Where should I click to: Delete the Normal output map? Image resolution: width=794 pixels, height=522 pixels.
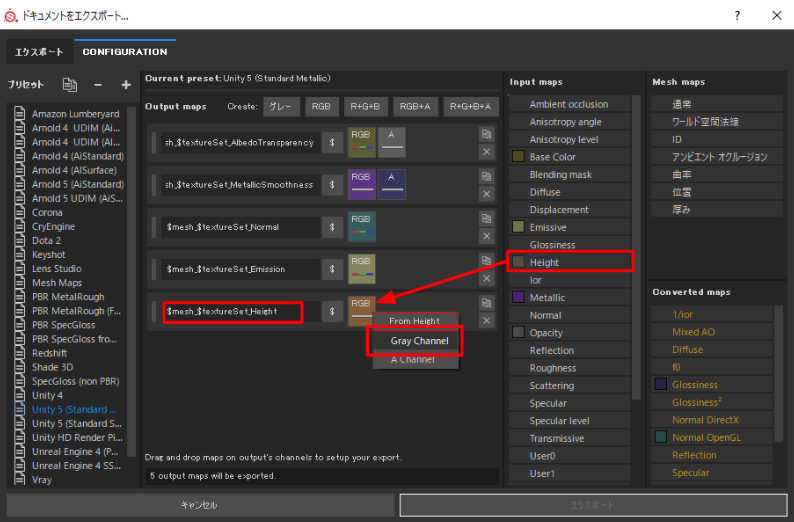[x=487, y=236]
